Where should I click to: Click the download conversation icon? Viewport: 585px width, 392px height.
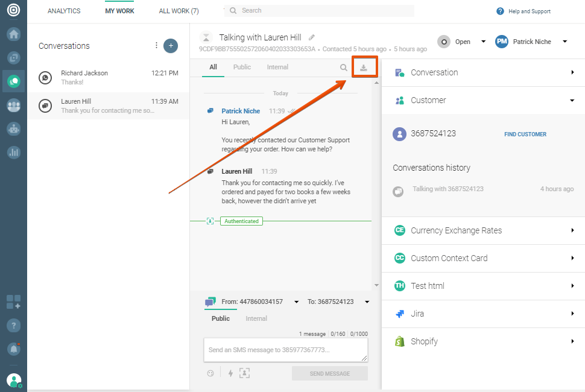coord(364,68)
